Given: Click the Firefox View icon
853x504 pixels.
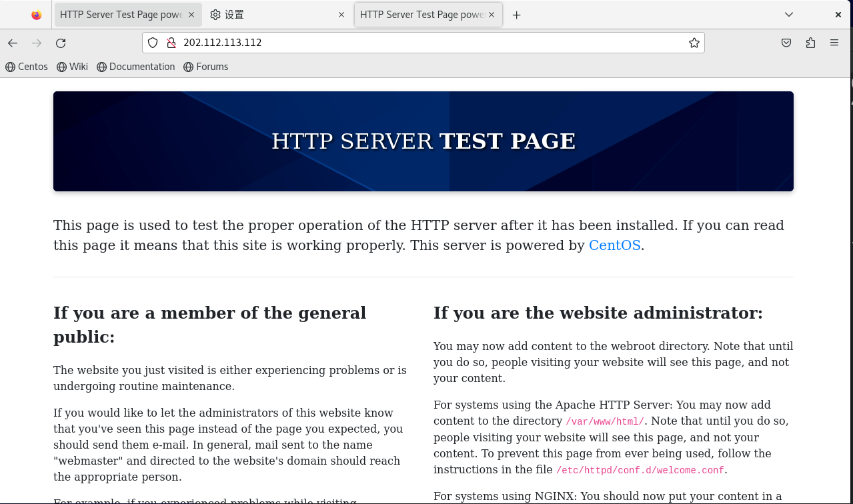Looking at the screenshot, I should click(37, 15).
